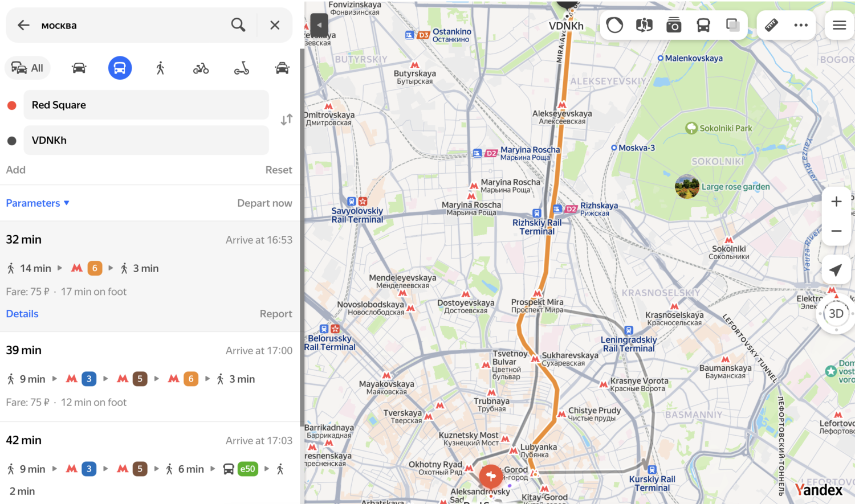Open map layers selector
This screenshot has width=855, height=504.
[x=733, y=25]
